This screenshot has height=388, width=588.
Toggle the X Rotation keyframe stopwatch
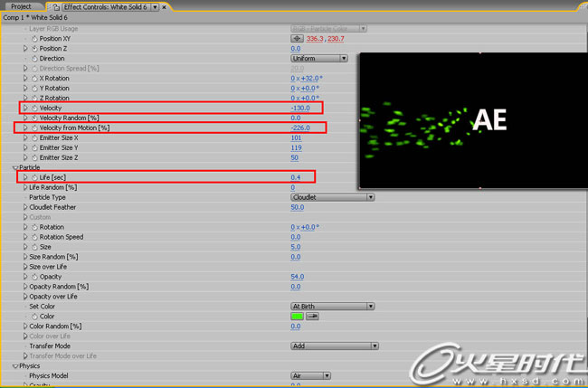(x=34, y=79)
